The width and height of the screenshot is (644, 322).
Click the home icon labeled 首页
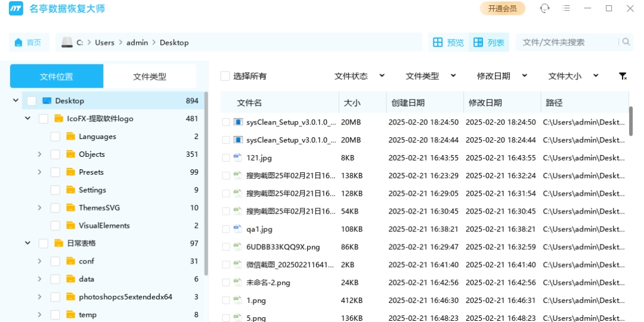point(18,42)
